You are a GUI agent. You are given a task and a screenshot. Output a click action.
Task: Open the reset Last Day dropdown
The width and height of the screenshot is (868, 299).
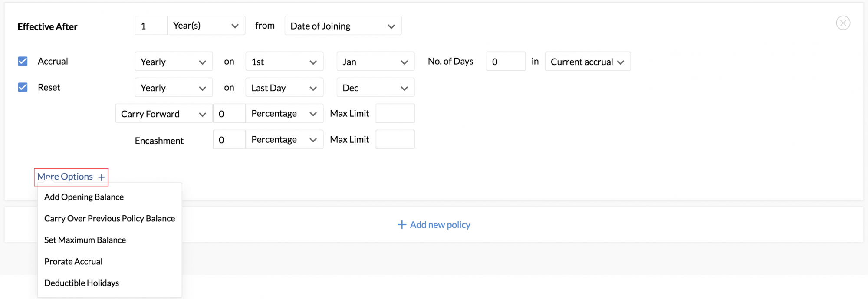[284, 88]
